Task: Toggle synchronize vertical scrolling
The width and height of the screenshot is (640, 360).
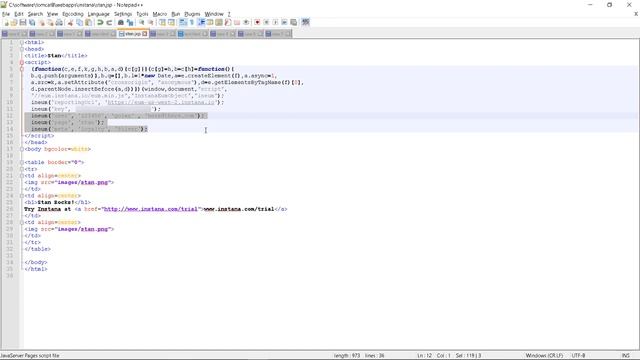Action: point(162,22)
